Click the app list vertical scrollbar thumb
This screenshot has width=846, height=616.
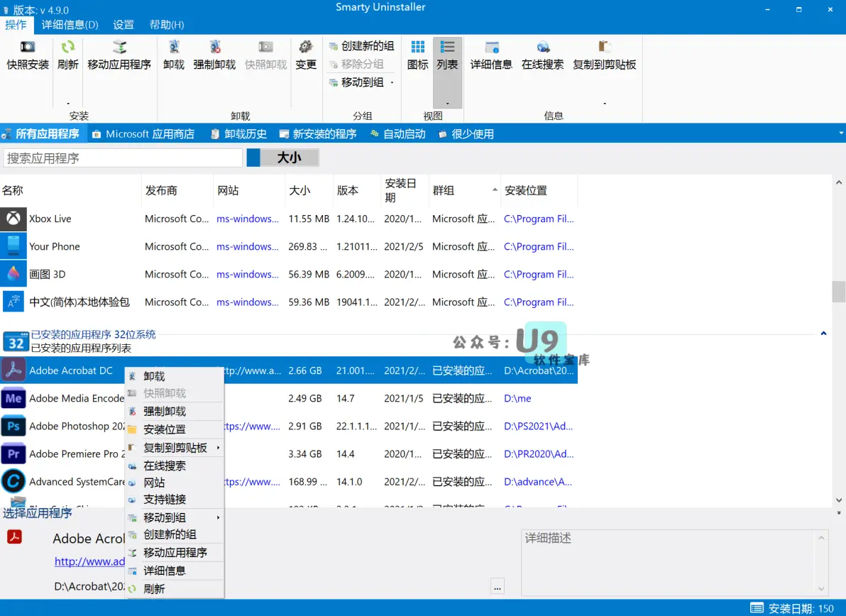pos(838,292)
